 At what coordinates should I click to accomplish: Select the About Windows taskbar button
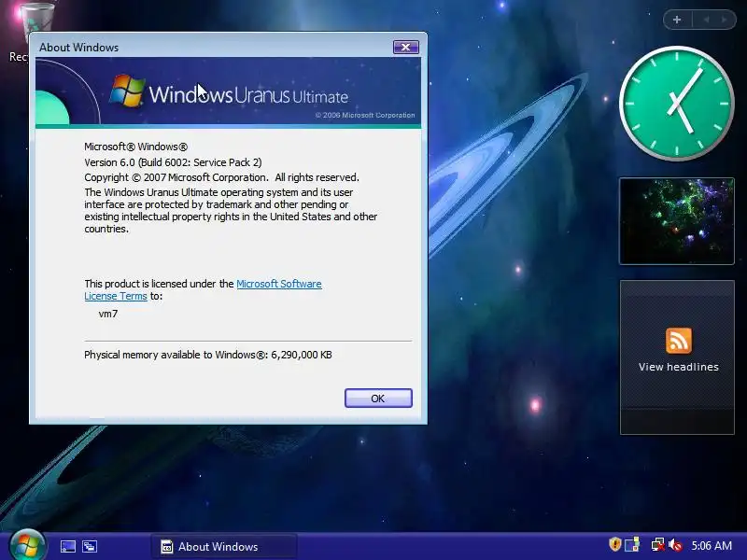point(224,546)
